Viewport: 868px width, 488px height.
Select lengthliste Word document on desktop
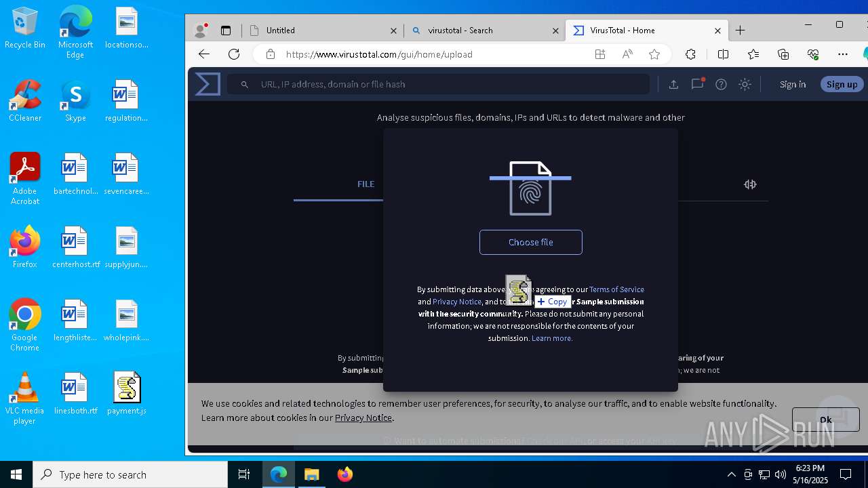(x=75, y=321)
